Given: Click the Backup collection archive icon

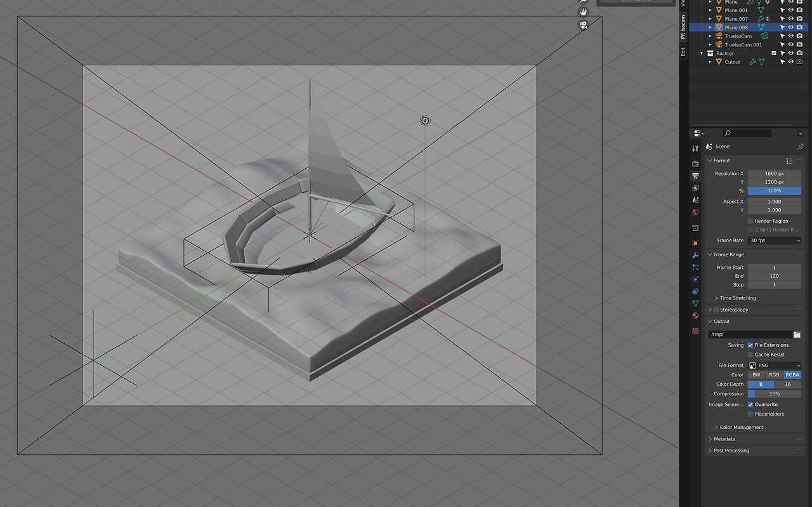Looking at the screenshot, I should click(x=710, y=53).
